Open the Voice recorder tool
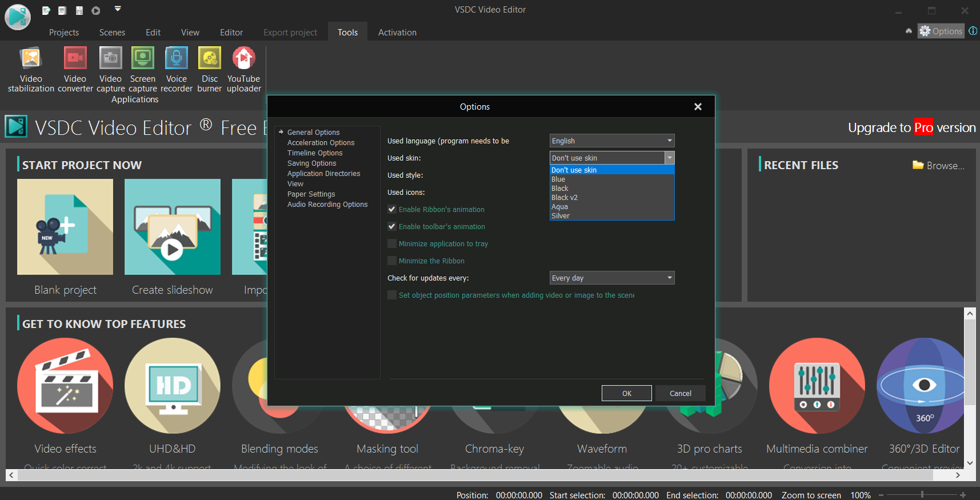The height and width of the screenshot is (500, 980). (x=177, y=69)
